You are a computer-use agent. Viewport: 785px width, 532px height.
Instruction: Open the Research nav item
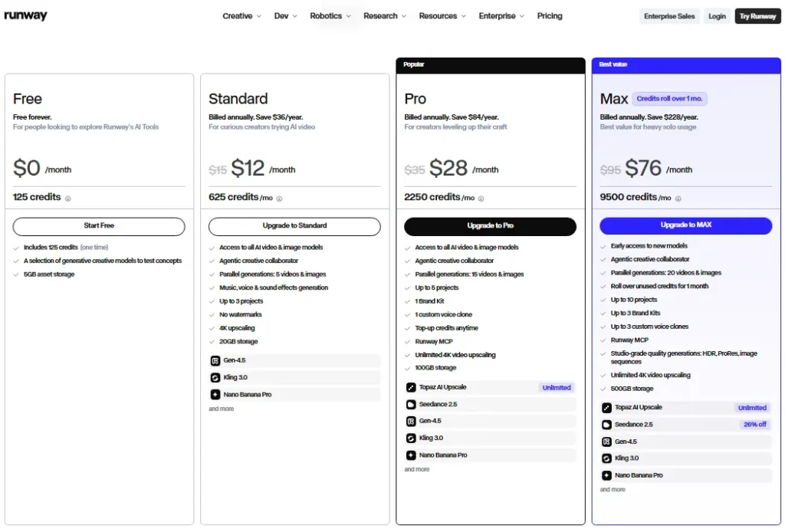pyautogui.click(x=380, y=16)
